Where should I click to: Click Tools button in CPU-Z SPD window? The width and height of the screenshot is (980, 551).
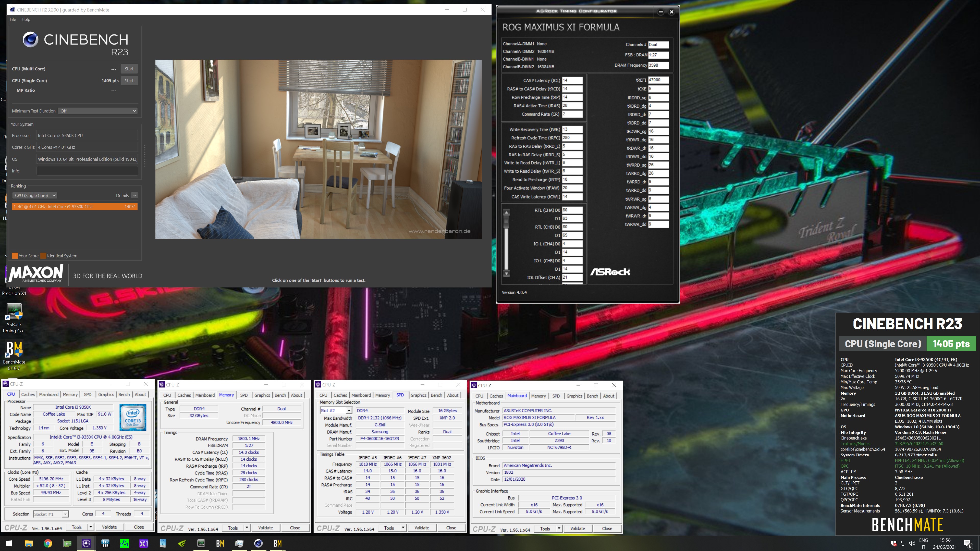389,528
